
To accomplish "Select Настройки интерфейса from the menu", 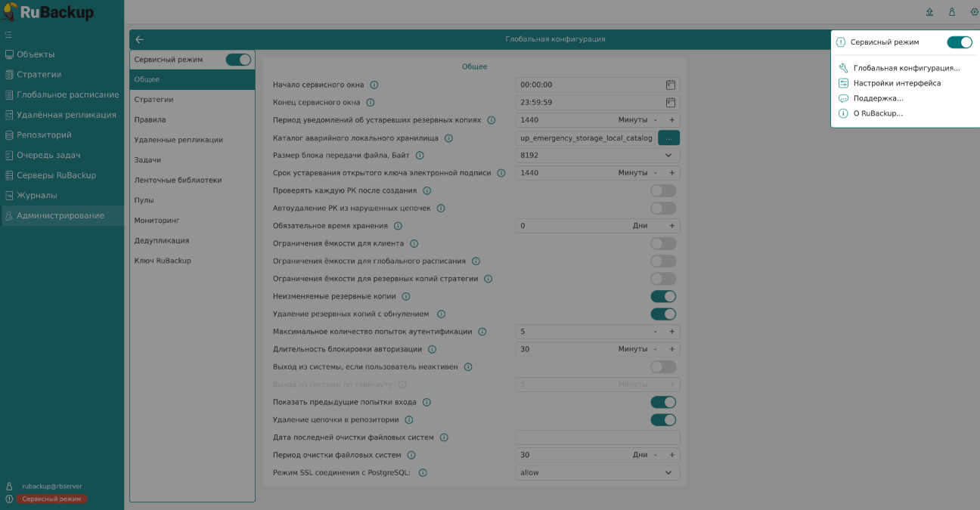I will click(x=897, y=83).
